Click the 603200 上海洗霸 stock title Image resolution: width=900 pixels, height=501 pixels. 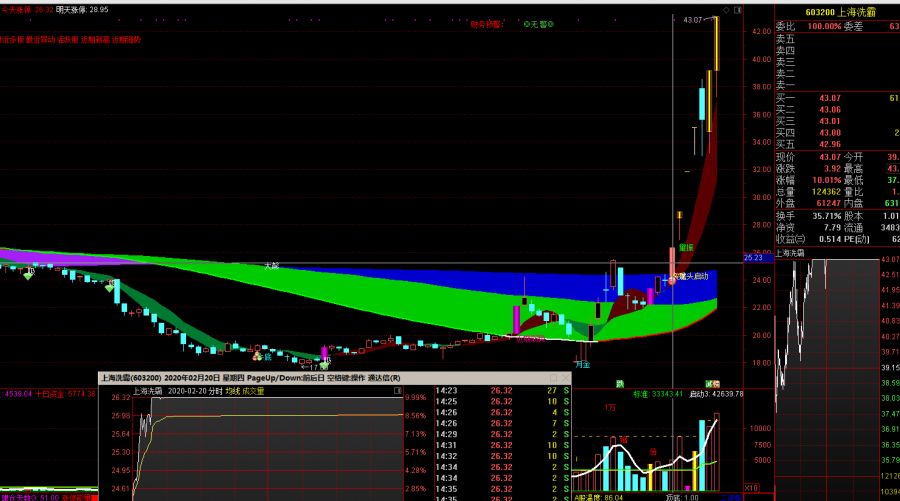click(x=840, y=12)
